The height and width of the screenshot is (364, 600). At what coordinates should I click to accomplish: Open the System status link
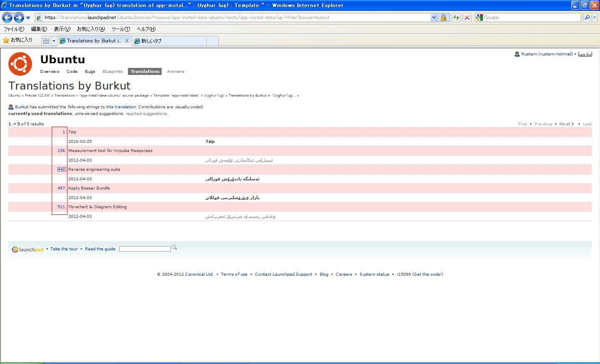point(375,274)
